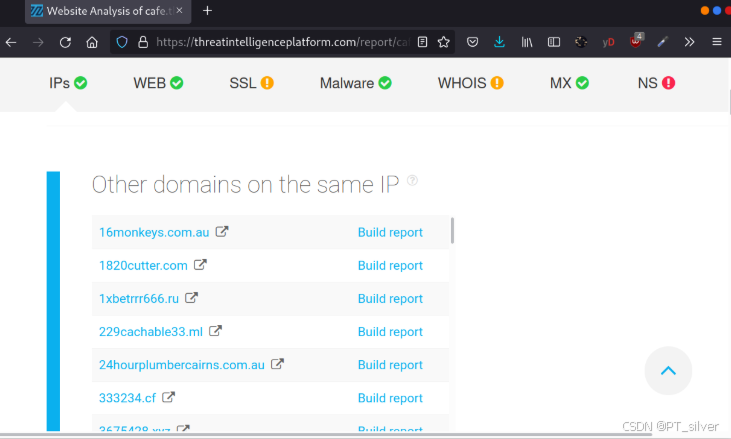731x439 pixels.
Task: Open 1820cutter.com domain link
Action: (143, 265)
